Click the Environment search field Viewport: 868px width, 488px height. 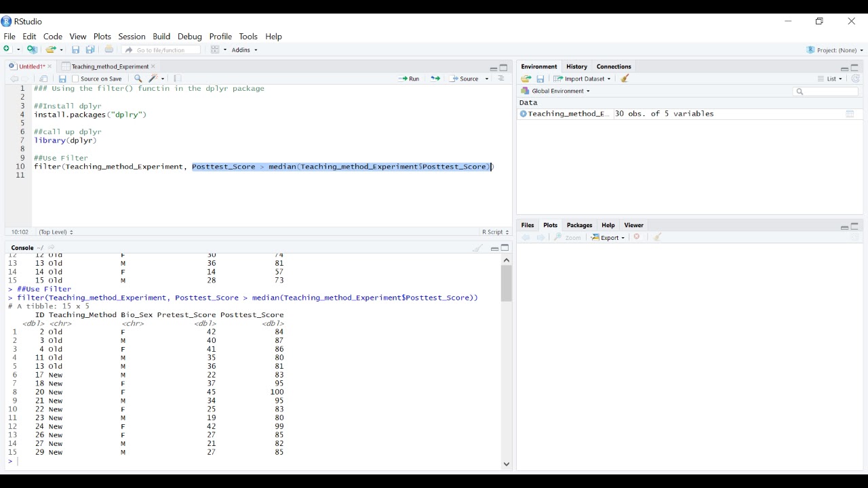tap(825, 91)
